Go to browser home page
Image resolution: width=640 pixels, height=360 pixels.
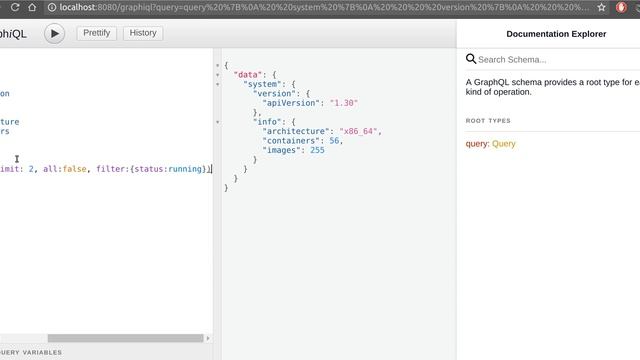[32, 7]
